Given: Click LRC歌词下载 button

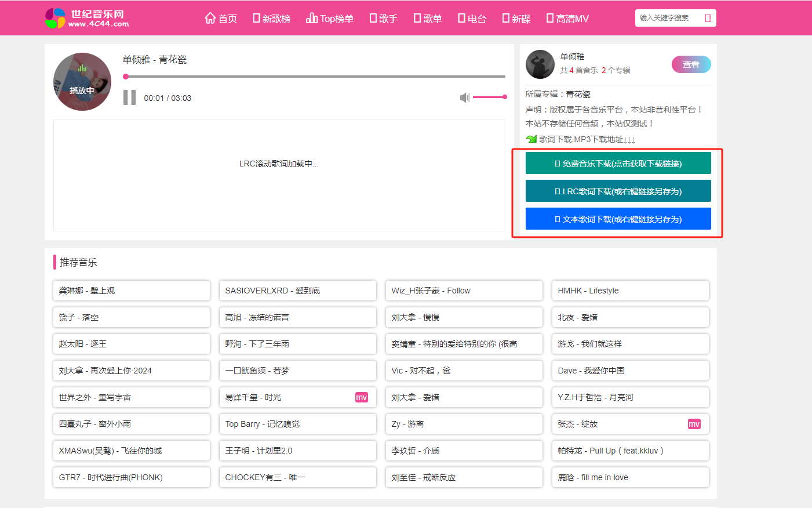Looking at the screenshot, I should pos(618,191).
